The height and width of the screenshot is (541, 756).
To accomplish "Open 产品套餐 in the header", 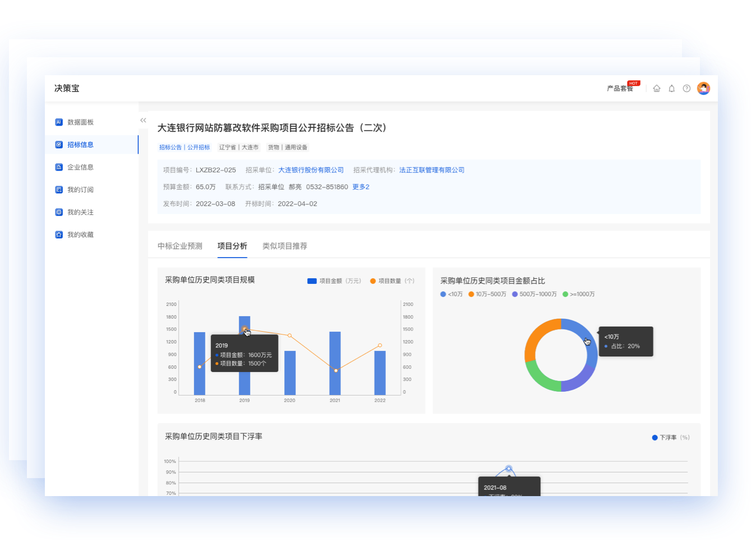I will pos(620,89).
